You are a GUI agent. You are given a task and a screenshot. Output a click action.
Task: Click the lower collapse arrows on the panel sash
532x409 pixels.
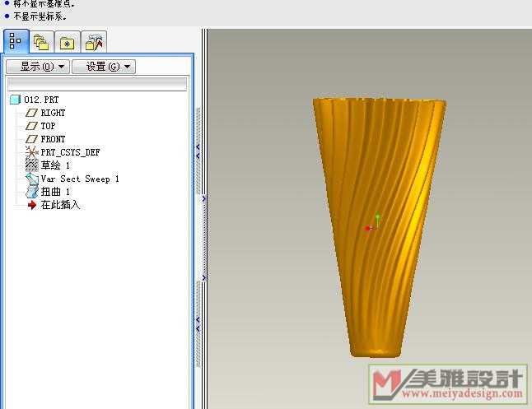198,324
